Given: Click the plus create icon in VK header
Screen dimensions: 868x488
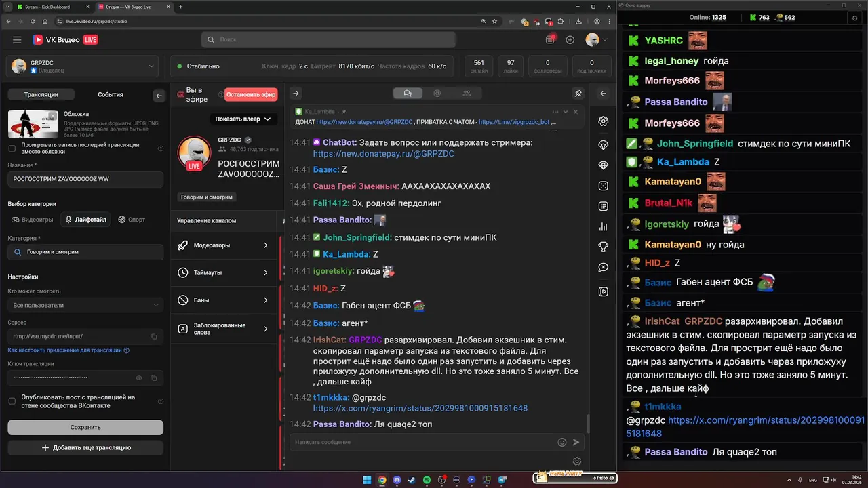Looking at the screenshot, I should pyautogui.click(x=570, y=40).
